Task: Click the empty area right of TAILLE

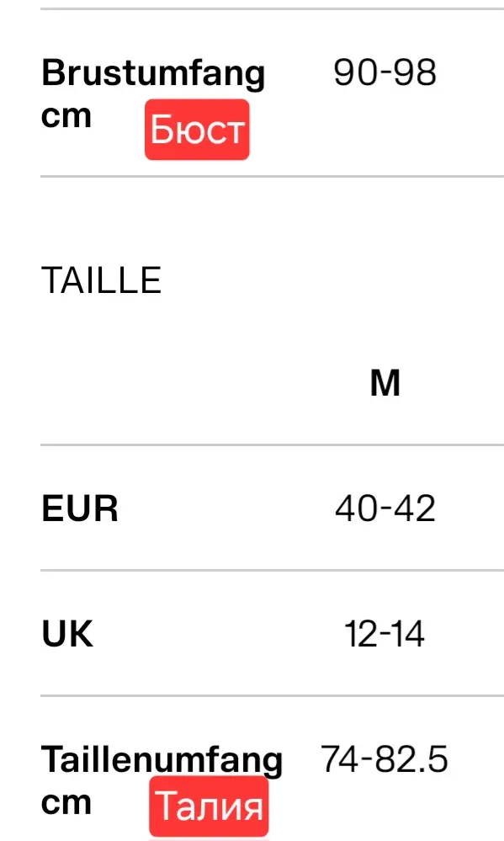Action: point(332,280)
